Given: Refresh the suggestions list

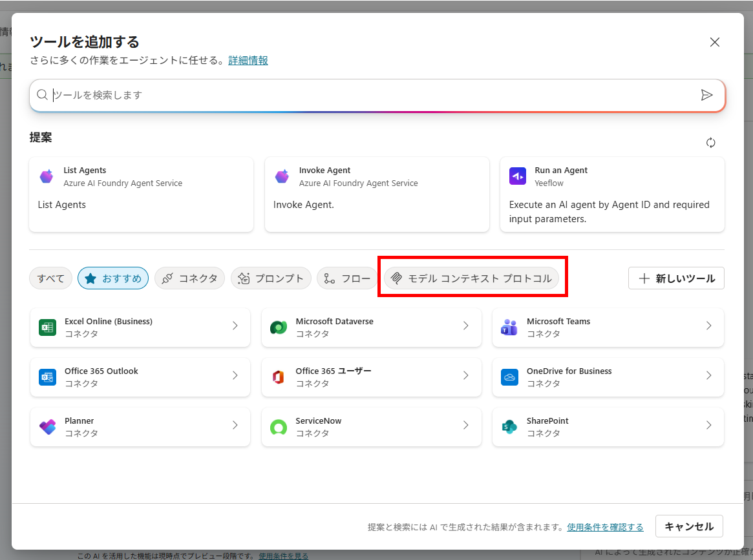Looking at the screenshot, I should click(x=711, y=143).
